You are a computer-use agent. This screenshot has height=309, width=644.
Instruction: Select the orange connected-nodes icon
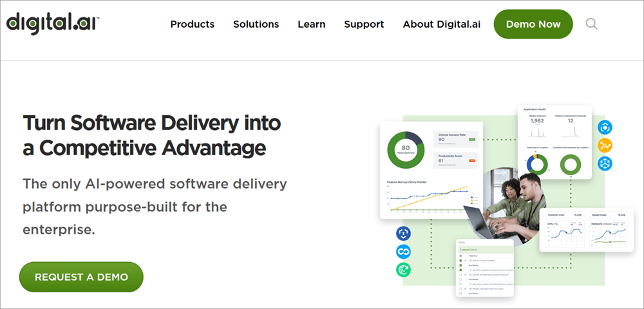(x=605, y=145)
